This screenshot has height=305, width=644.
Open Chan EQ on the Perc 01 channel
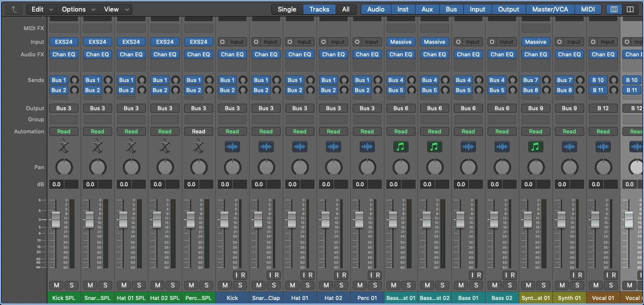point(367,54)
